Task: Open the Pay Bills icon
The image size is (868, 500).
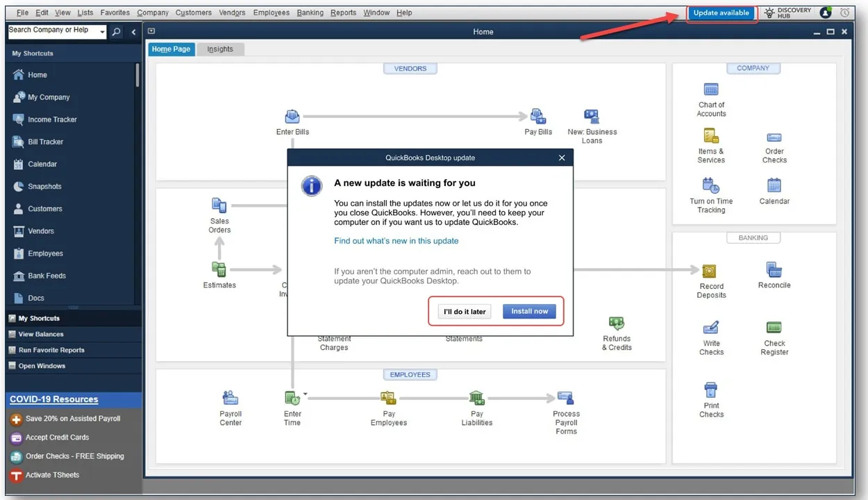Action: pyautogui.click(x=538, y=117)
